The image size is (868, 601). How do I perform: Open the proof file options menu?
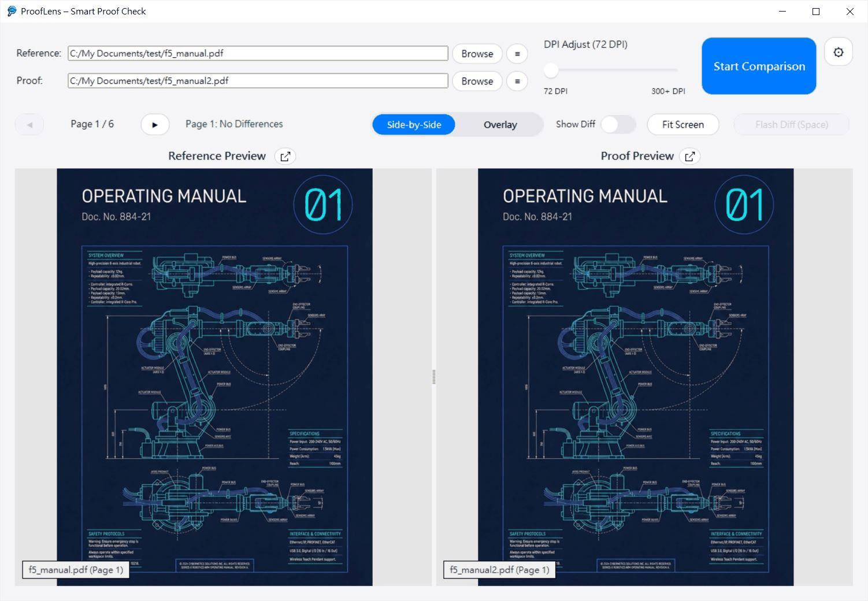[x=517, y=81]
